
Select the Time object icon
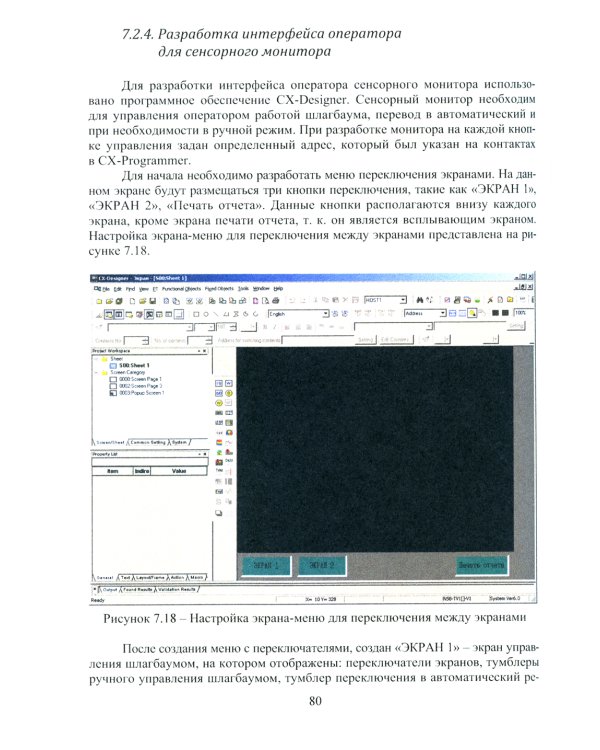pos(219,471)
